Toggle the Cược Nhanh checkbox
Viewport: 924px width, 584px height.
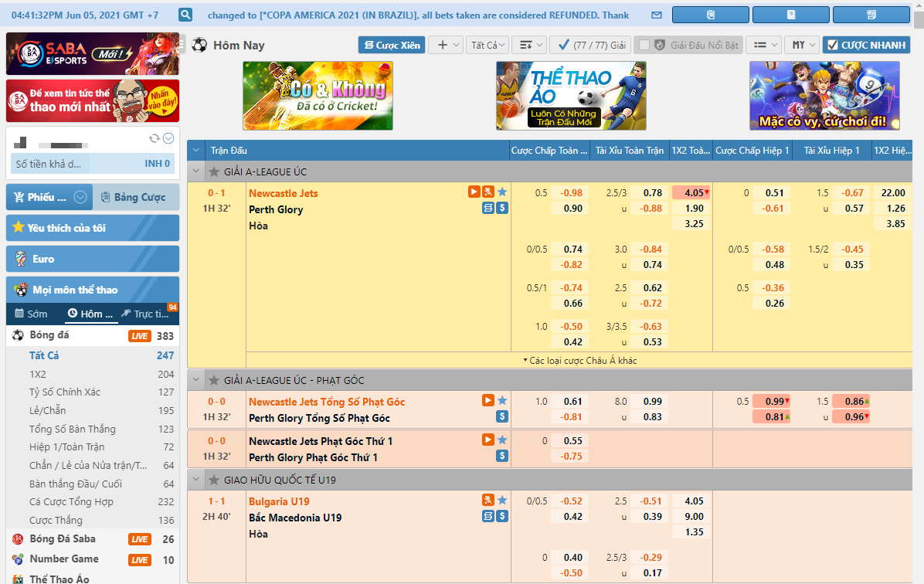click(832, 46)
